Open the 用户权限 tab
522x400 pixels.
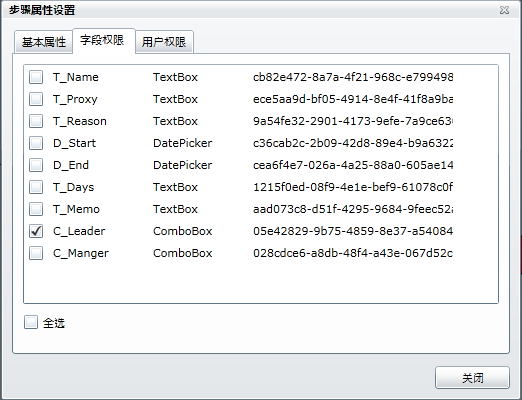point(164,42)
